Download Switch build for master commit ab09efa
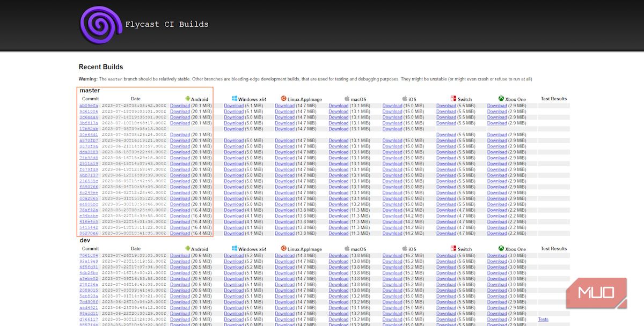 coord(446,106)
